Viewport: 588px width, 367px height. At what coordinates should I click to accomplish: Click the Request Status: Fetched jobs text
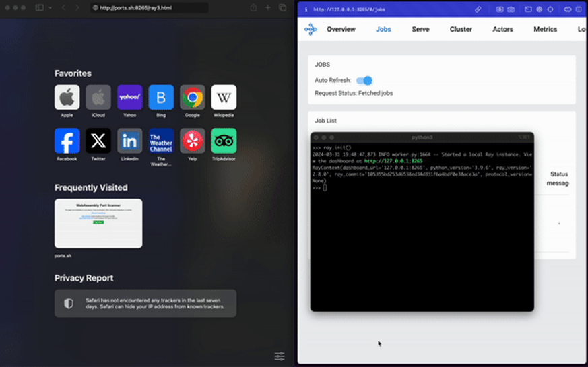(354, 93)
